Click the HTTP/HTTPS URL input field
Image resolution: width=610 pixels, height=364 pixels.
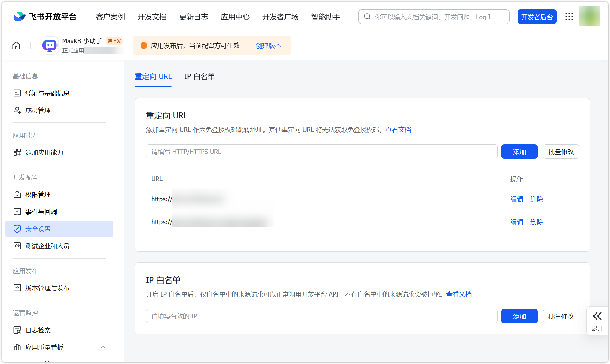coord(321,152)
